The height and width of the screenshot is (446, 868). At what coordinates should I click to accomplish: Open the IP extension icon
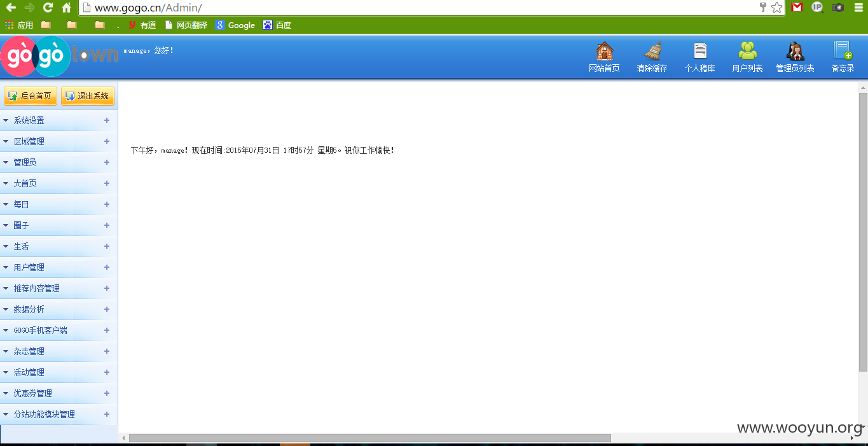tap(817, 8)
